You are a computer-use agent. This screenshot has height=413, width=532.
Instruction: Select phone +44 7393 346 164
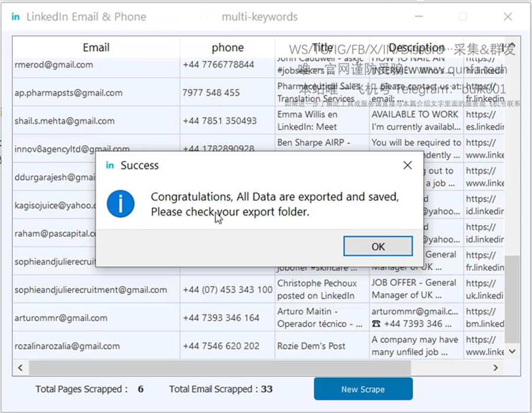click(x=221, y=318)
